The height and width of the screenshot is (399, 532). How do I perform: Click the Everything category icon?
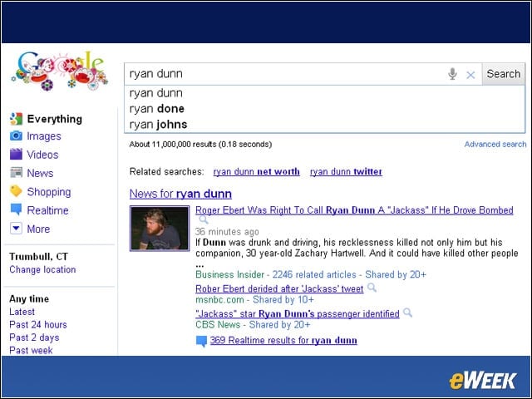tap(16, 119)
